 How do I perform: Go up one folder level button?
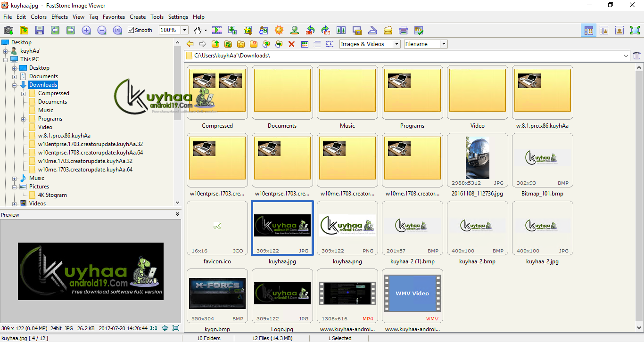tap(215, 44)
